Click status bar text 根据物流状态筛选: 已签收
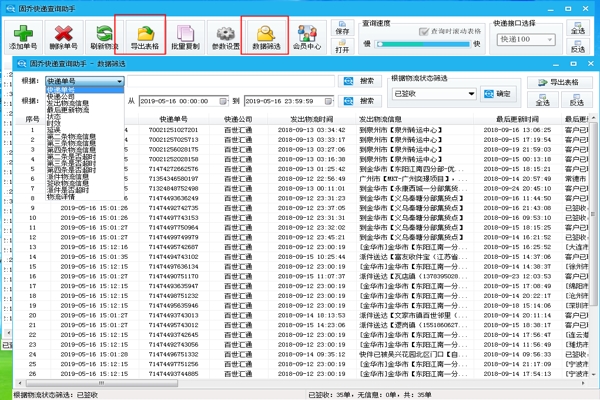The image size is (600, 400). (x=56, y=395)
